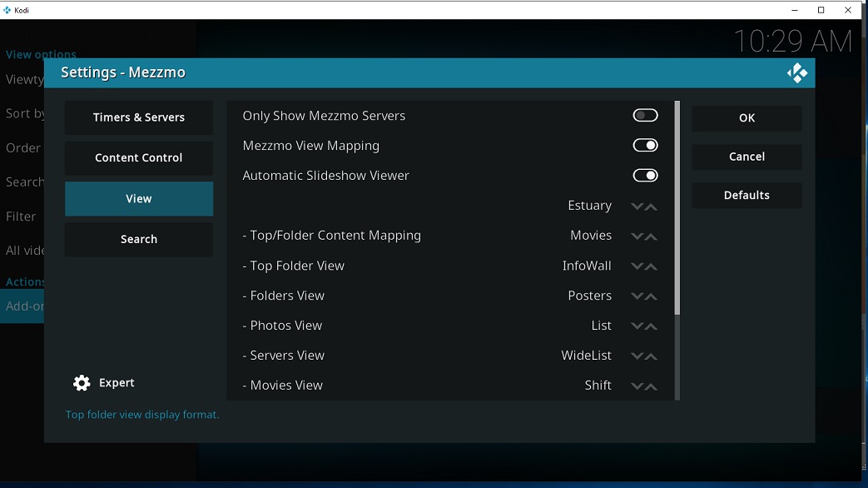This screenshot has height=488, width=868.
Task: Click the Mezzmo View Mapping label
Action: (x=311, y=146)
